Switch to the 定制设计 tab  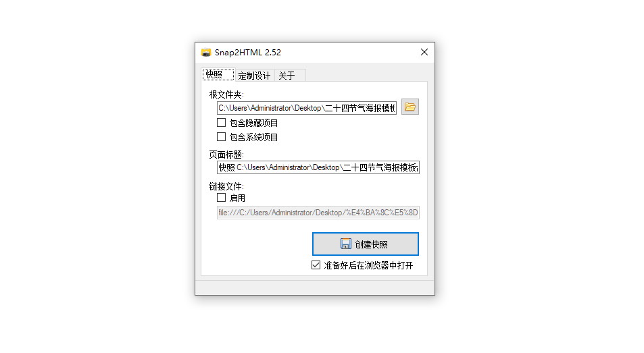point(254,76)
